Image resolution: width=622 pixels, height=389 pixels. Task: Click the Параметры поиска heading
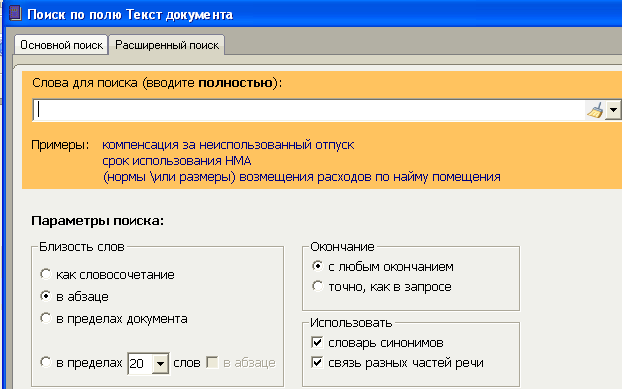click(x=98, y=221)
